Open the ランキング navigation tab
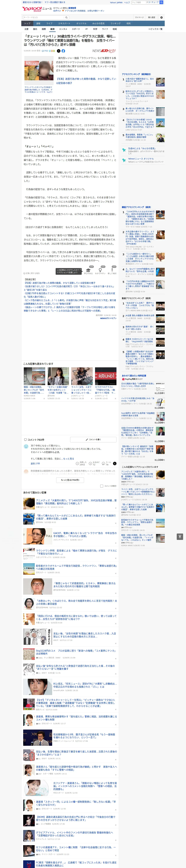186x868 pixels. tap(115, 24)
